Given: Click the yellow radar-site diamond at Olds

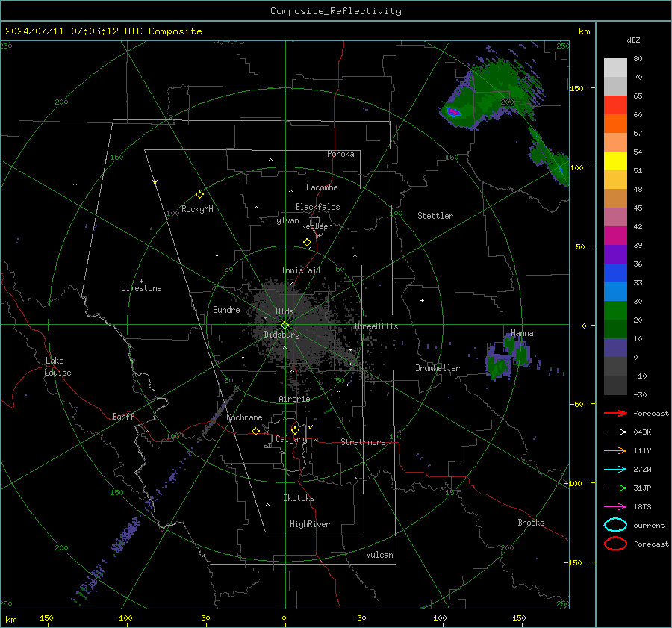Looking at the screenshot, I should click(284, 326).
